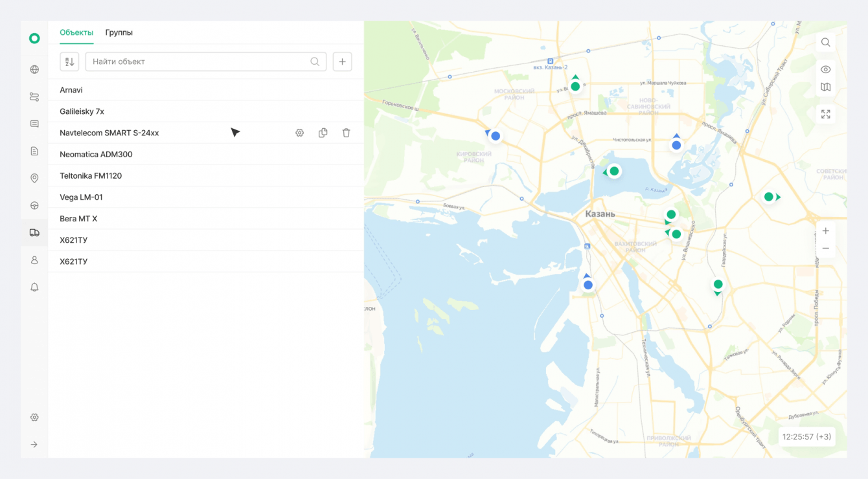
Task: Toggle map visibility with the eye icon
Action: [826, 69]
